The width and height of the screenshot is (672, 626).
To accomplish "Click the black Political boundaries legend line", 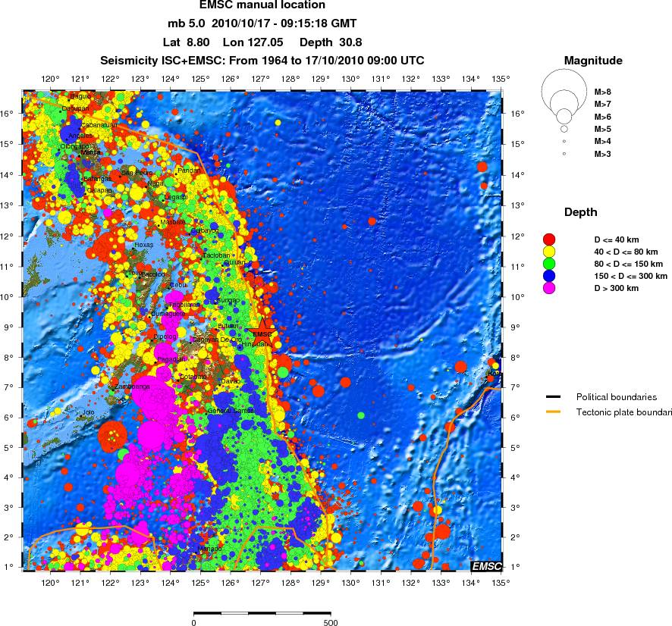I will 553,397.
